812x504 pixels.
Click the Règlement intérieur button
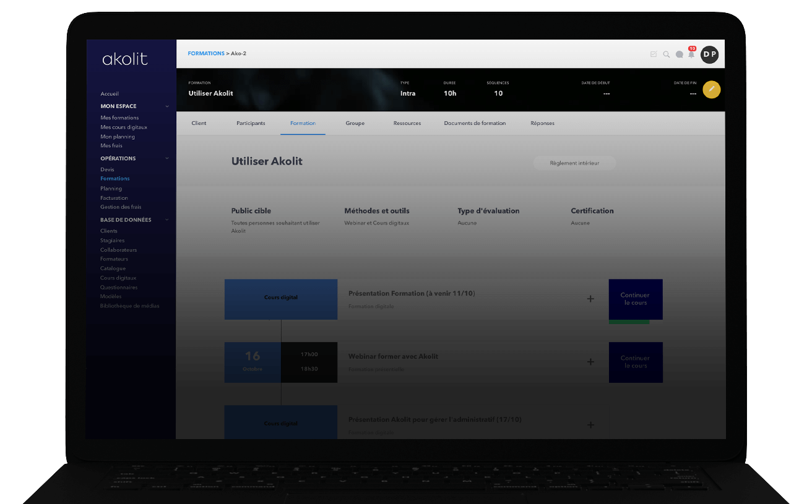pos(574,163)
